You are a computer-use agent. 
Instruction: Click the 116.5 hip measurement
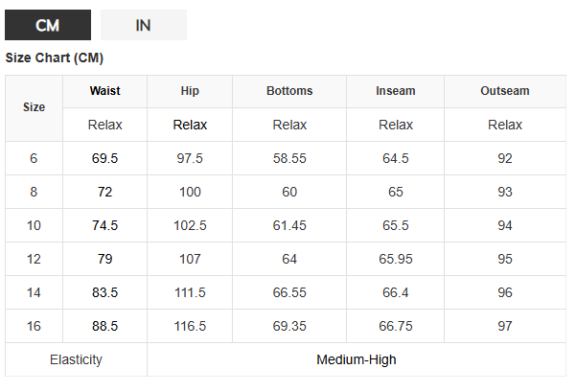[x=190, y=326]
